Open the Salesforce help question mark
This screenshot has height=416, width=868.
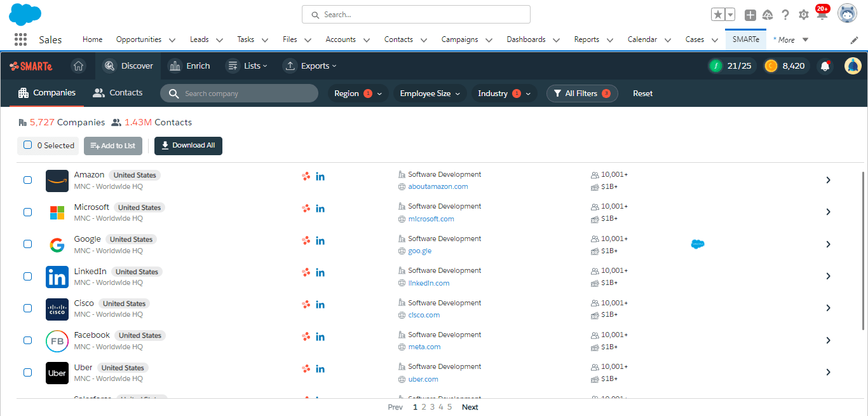[785, 15]
